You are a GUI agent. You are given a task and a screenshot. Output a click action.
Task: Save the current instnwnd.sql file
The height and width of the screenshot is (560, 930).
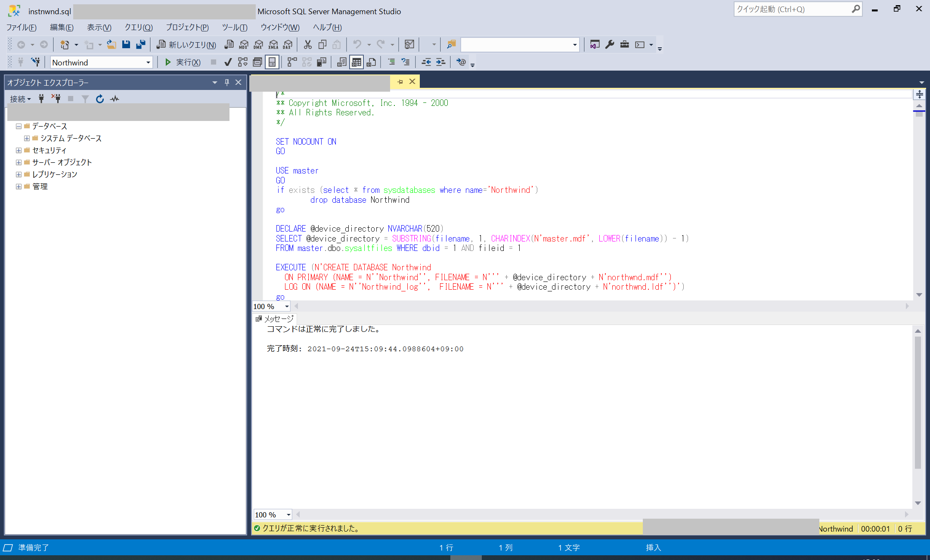coord(126,44)
